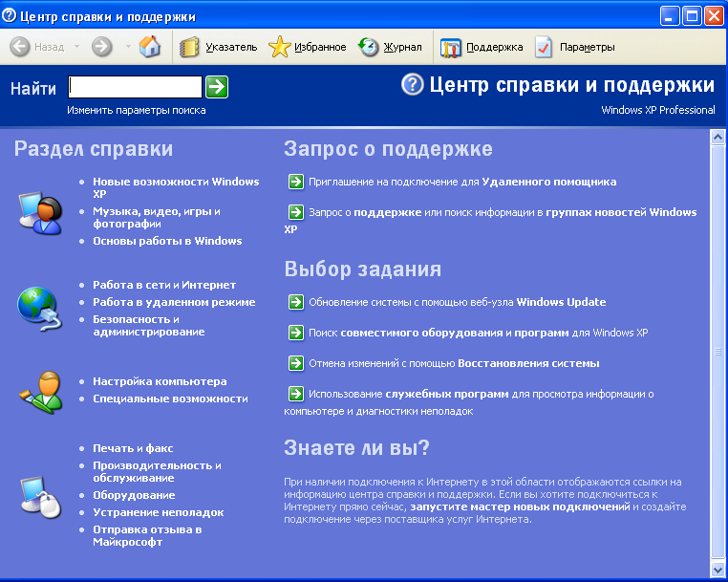Open the Журнал history clock icon
728x582 pixels.
pos(369,47)
